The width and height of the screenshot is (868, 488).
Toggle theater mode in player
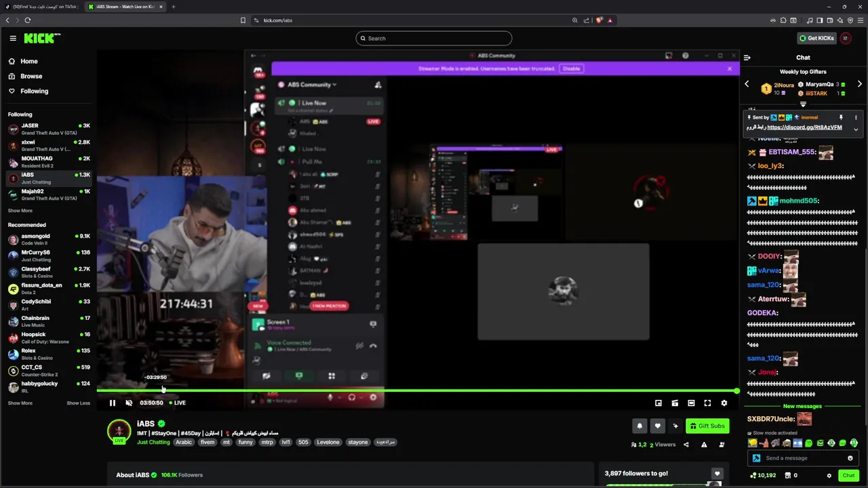coord(691,403)
